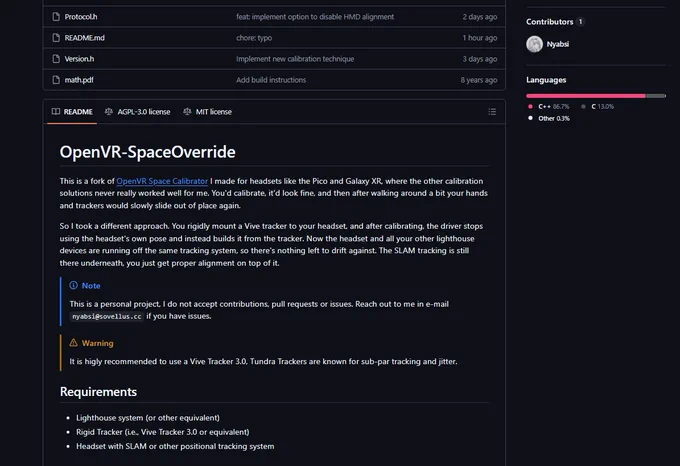Click the nyabsi@sovellus.cc email text
This screenshot has height=466, width=680.
click(x=107, y=316)
